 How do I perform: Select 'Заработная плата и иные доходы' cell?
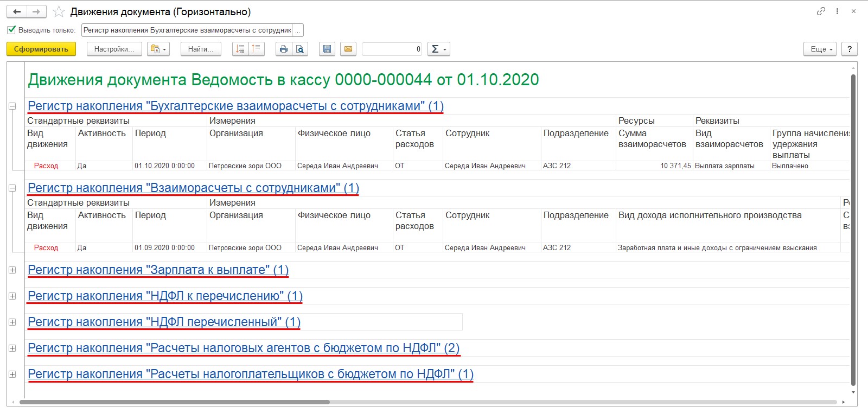tap(728, 247)
